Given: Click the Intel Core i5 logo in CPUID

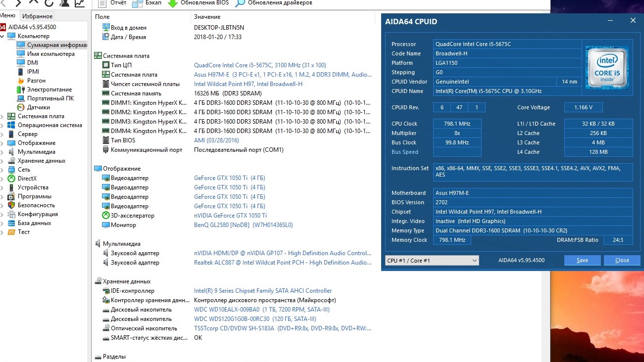Looking at the screenshot, I should point(606,68).
